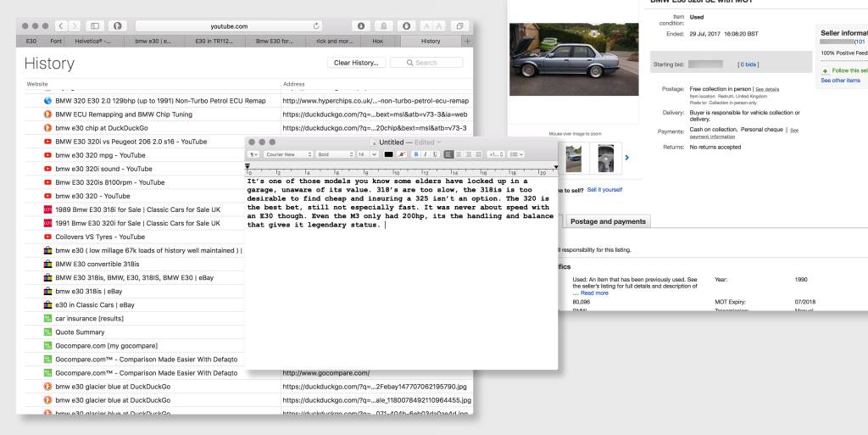Open the Courier New font family dropdown
868x435 pixels.
(x=287, y=154)
